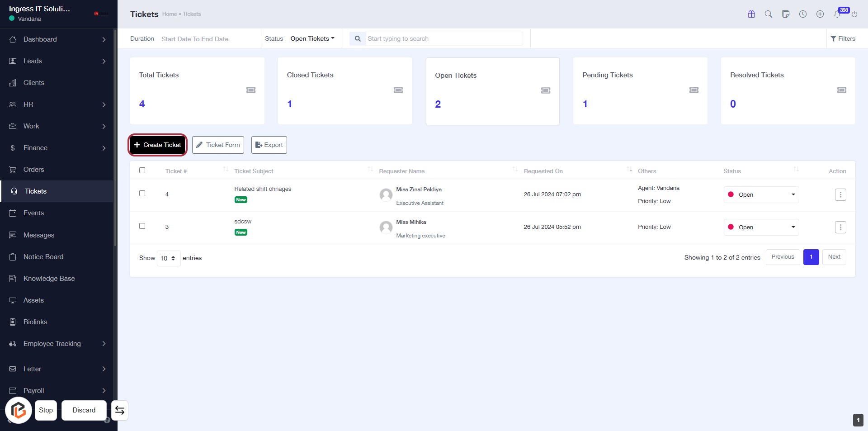Viewport: 868px width, 431px height.
Task: Open the Open Tickets status filter dropdown
Action: [312, 39]
